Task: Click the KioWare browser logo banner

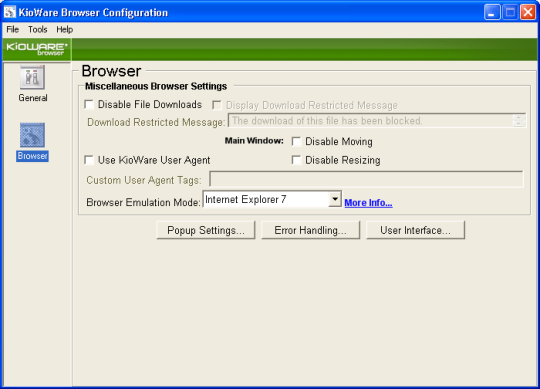Action: pyautogui.click(x=37, y=49)
